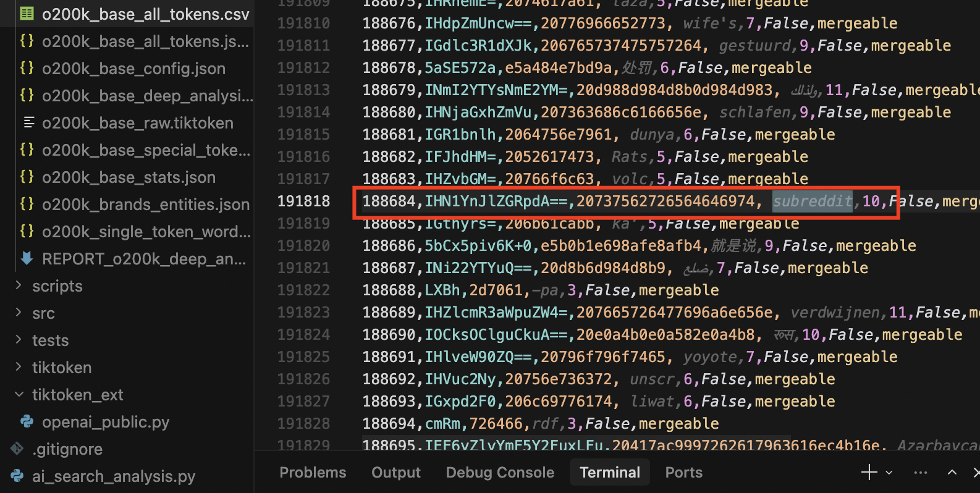Click the Python icon beside ai_search_analysis.py
Screen dimensions: 980x493
17,476
